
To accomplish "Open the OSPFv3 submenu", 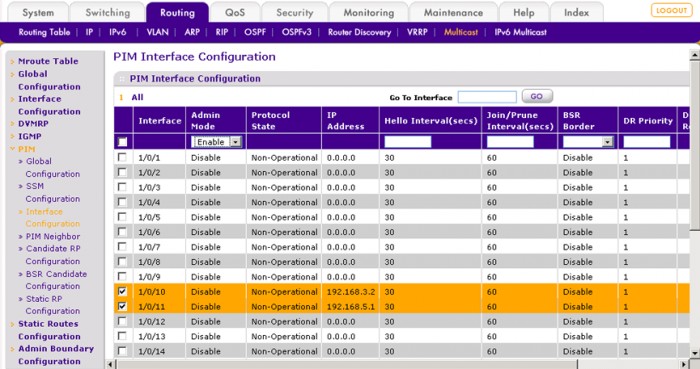I will click(296, 32).
